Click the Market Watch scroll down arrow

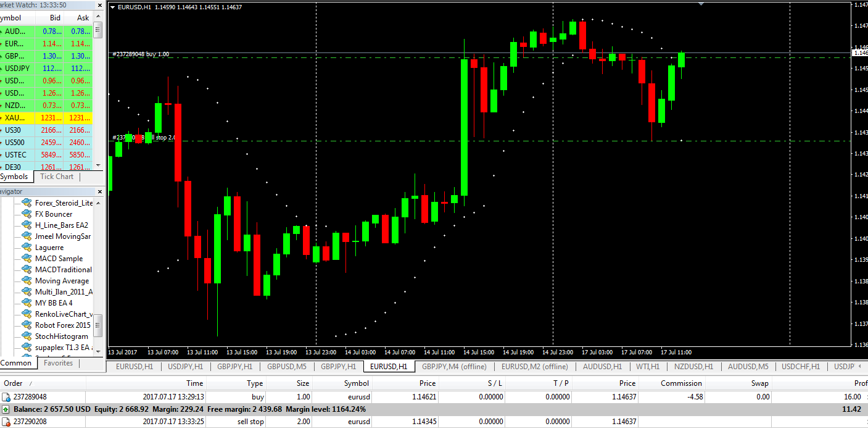point(98,165)
